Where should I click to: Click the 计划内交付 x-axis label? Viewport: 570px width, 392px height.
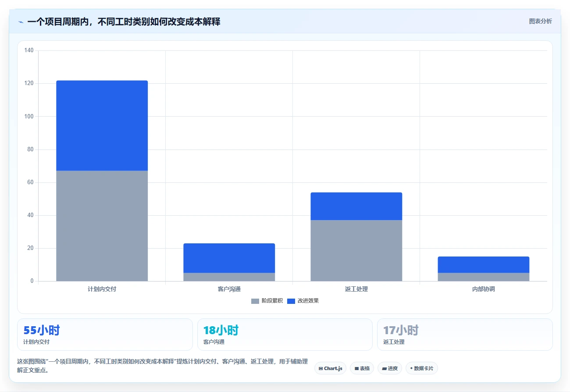pyautogui.click(x=102, y=289)
